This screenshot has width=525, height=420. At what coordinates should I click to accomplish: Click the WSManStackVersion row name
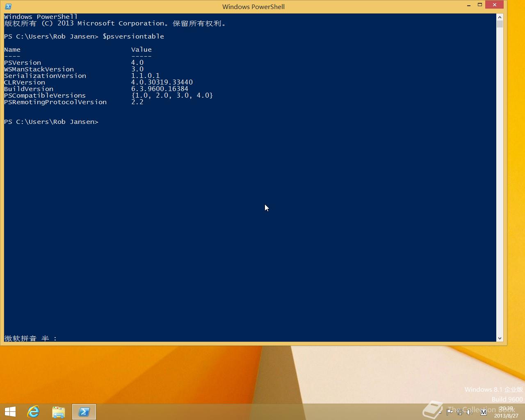(39, 69)
